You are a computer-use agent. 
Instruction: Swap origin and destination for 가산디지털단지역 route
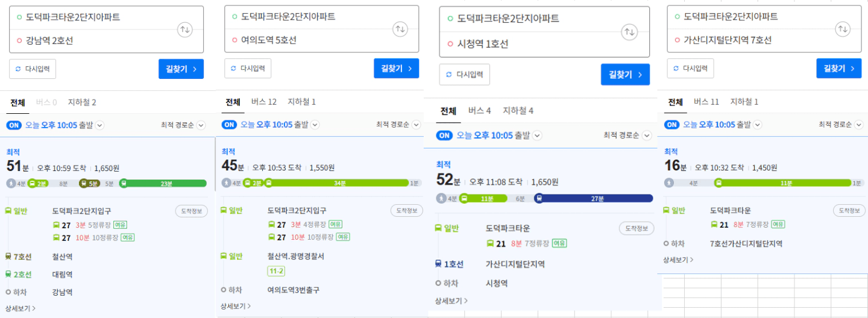click(843, 29)
